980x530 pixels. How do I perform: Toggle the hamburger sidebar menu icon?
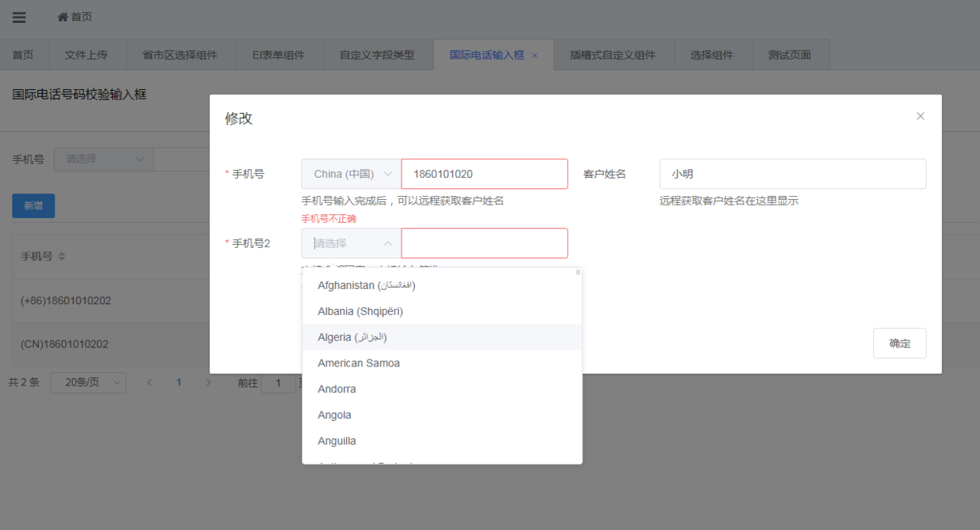point(19,17)
